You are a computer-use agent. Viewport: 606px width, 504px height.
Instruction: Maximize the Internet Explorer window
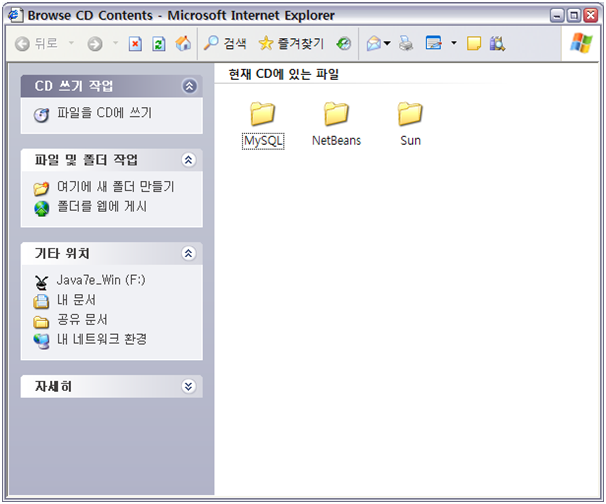574,15
